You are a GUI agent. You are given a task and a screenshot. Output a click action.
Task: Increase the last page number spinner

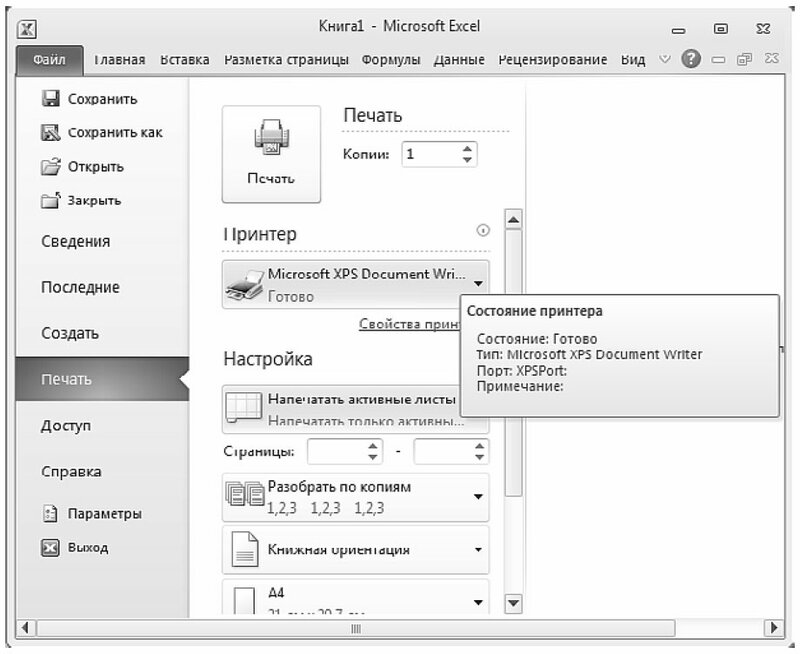[x=479, y=446]
